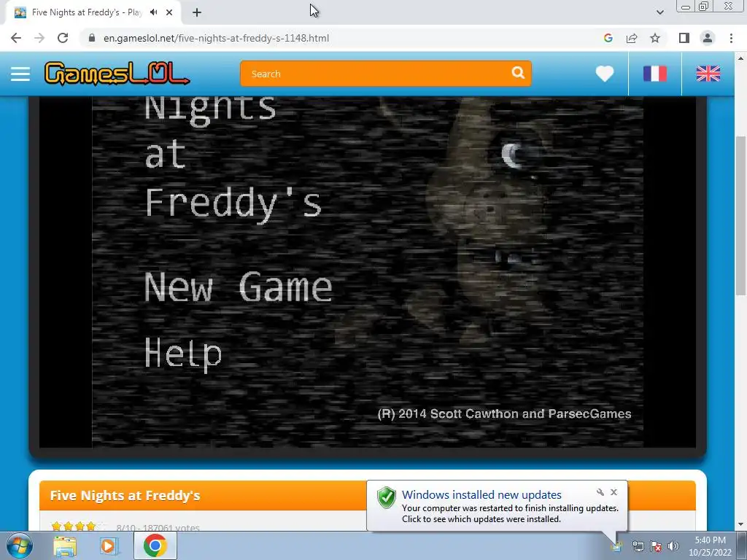Click Help in the game menu

point(183,354)
